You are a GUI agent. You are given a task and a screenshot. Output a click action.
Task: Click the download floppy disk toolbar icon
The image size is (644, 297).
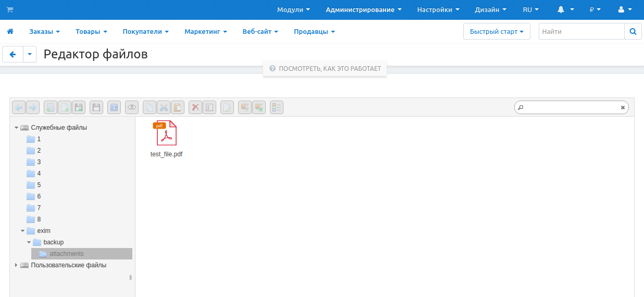click(x=96, y=107)
